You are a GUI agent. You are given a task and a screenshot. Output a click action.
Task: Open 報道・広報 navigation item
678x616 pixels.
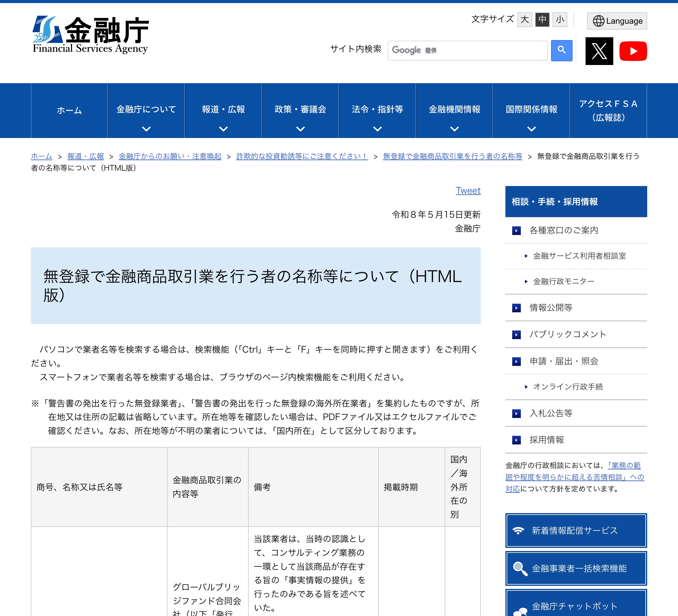(223, 111)
